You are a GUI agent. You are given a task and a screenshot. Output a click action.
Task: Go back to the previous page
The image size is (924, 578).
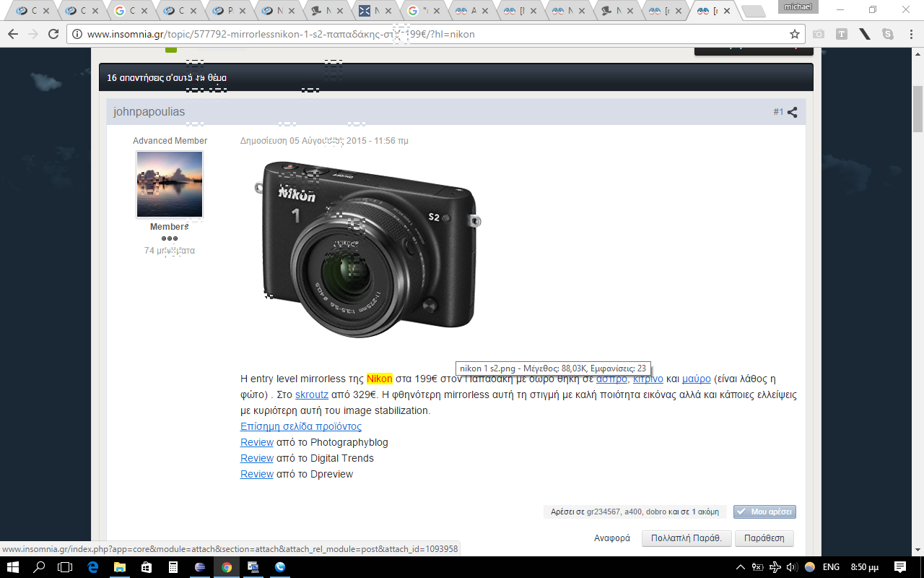point(12,35)
